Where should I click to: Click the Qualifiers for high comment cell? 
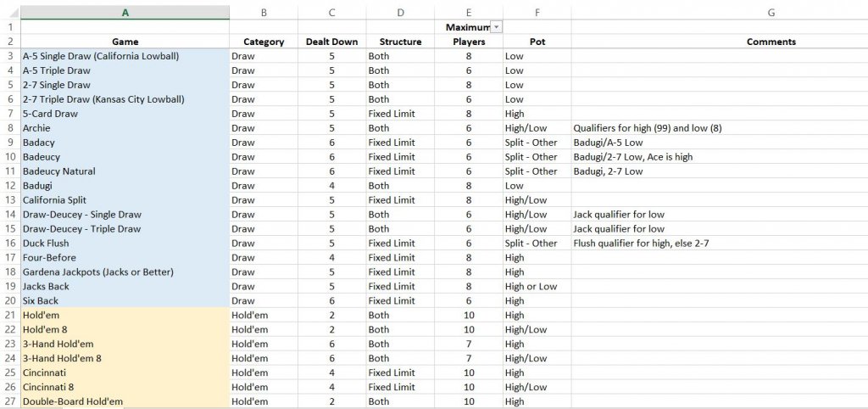coord(719,128)
